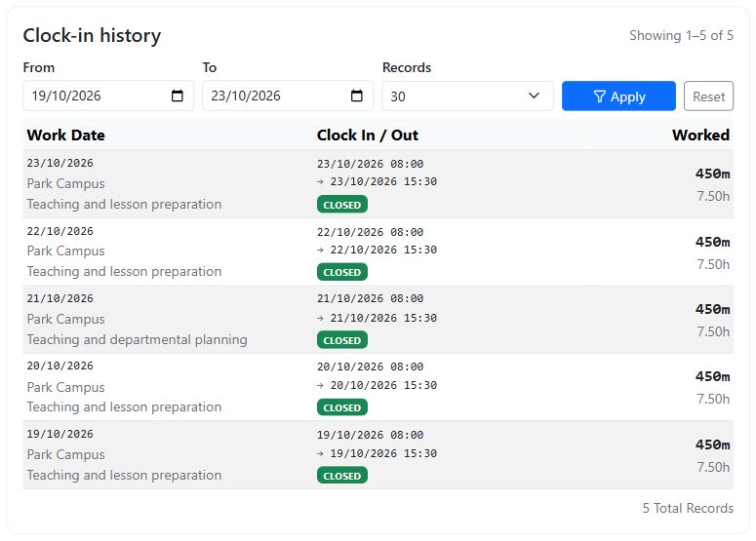Image resolution: width=756 pixels, height=541 pixels.
Task: Click CLOSED badge in the 20/10/2026 row
Action: coord(342,407)
